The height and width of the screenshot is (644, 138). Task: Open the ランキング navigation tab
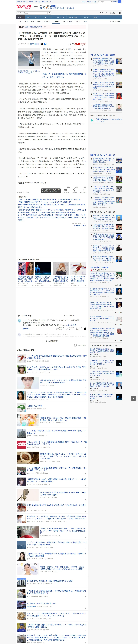(86, 17)
